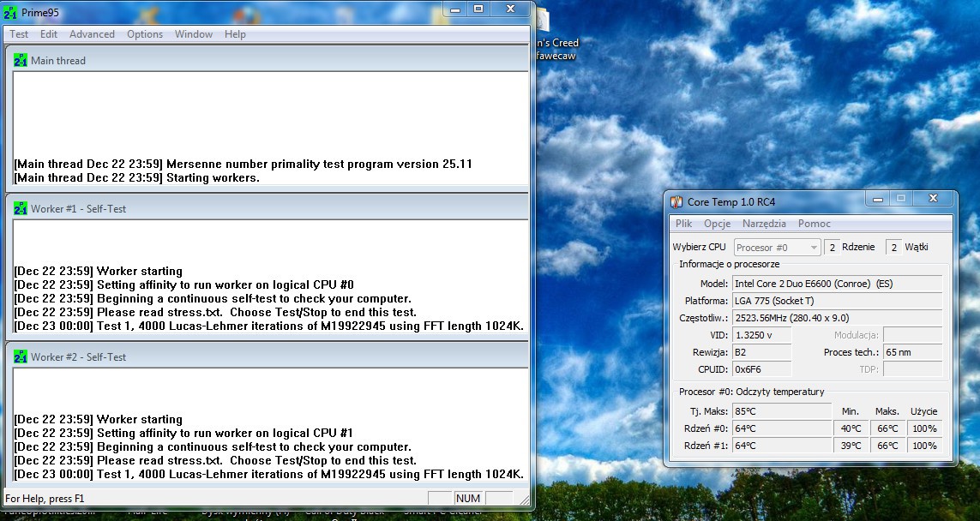
Task: Click the VID value 1.3250 v
Action: 761,335
